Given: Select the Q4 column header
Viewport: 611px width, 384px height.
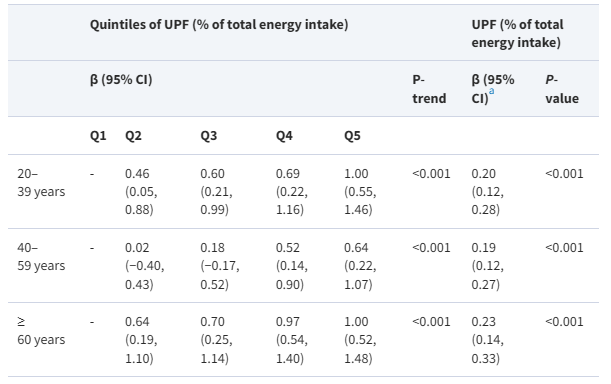Looking at the screenshot, I should pyautogui.click(x=284, y=136).
